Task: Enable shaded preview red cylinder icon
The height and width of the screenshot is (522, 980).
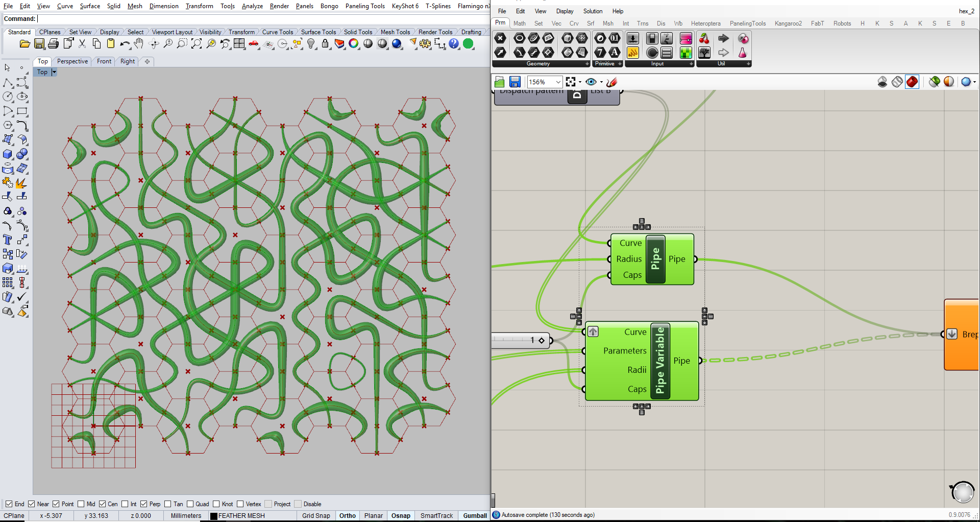Action: point(912,82)
